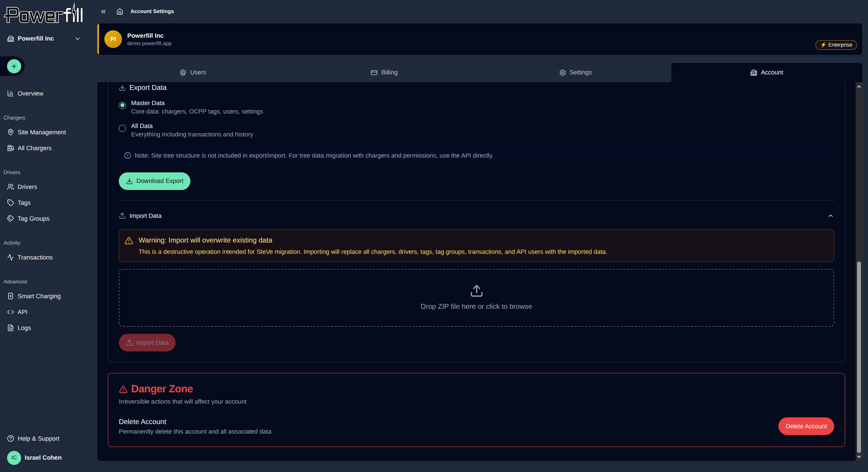
Task: Click the demo.powerfill.app domain text
Action: point(149,43)
